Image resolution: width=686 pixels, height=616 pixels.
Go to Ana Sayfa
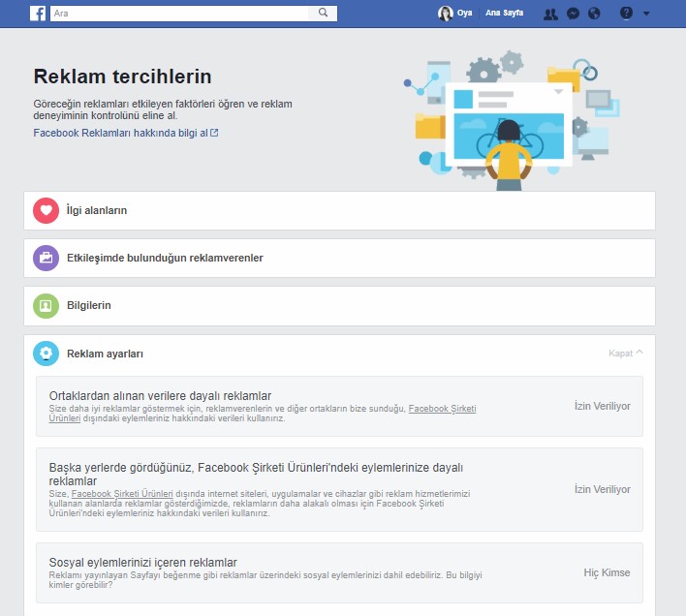(504, 14)
